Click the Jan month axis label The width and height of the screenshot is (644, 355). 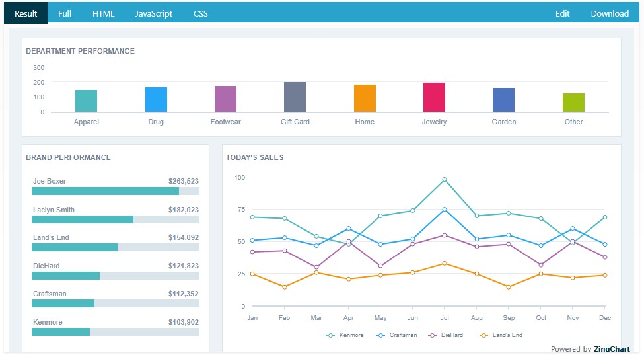click(252, 317)
